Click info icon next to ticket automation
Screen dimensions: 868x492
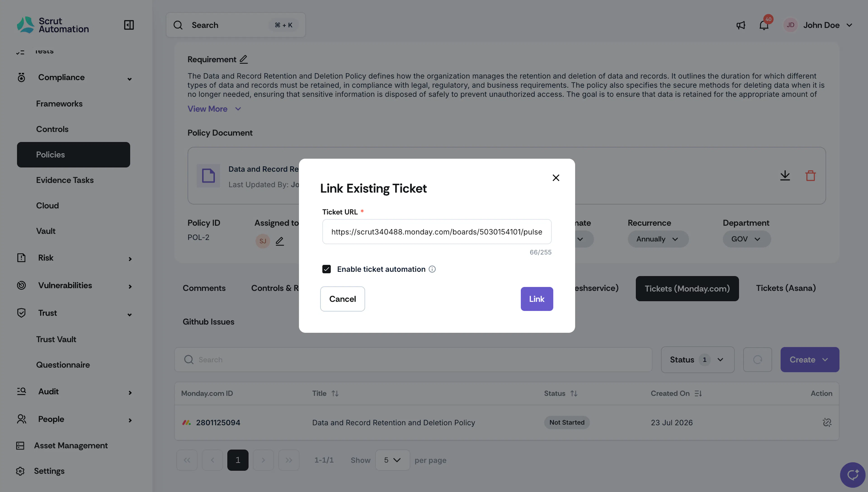coord(432,269)
